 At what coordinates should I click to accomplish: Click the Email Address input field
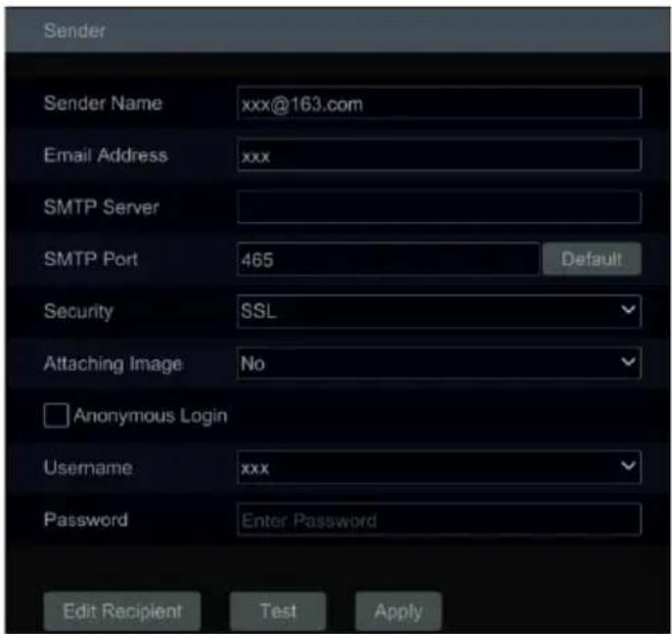pos(439,156)
